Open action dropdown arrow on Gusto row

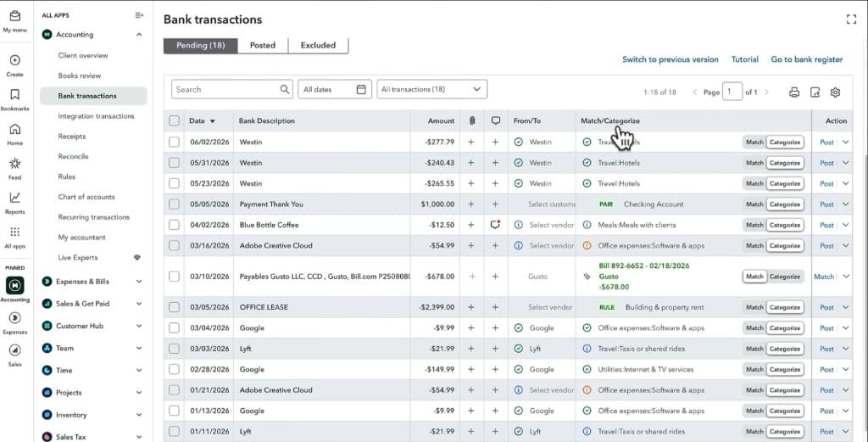click(846, 277)
